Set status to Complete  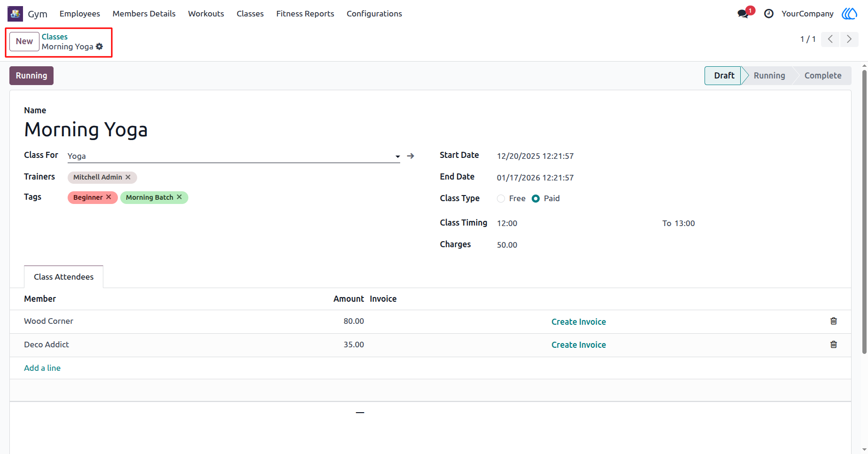(x=823, y=76)
